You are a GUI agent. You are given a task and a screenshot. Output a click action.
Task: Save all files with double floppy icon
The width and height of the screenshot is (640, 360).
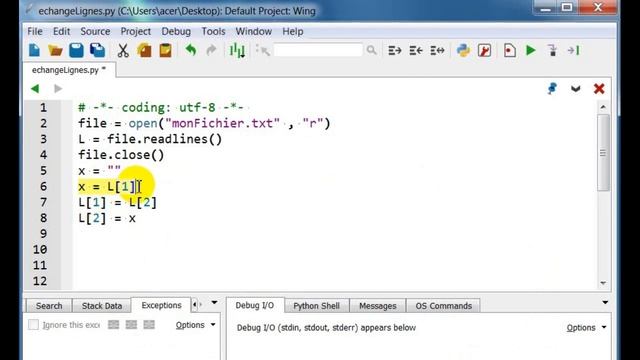(98, 51)
